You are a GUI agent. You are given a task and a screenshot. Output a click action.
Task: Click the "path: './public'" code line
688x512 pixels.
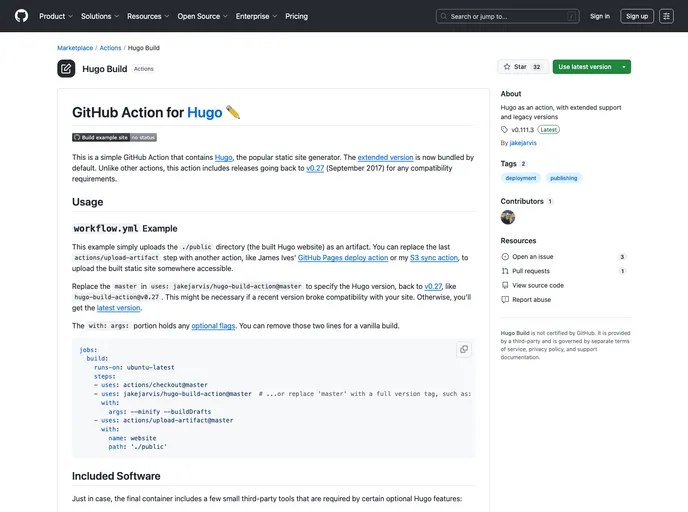pos(138,447)
